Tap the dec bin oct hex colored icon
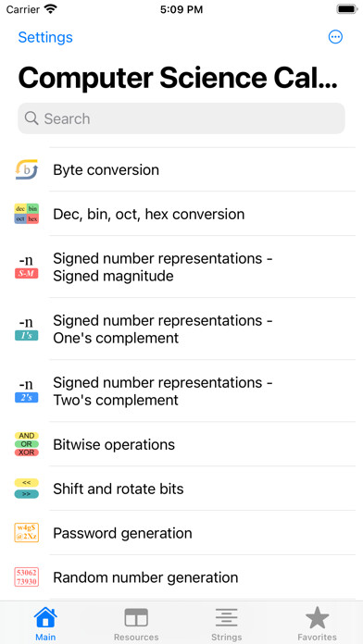363x644 pixels. coord(27,214)
